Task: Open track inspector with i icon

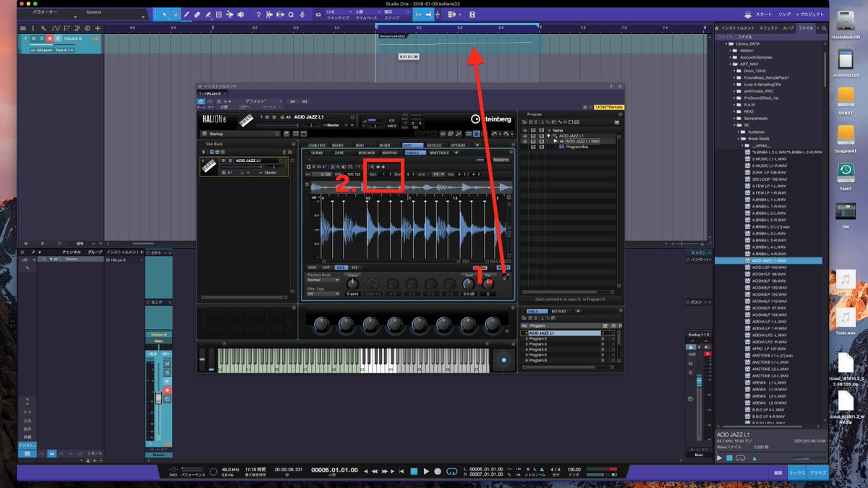Action: 33,28
